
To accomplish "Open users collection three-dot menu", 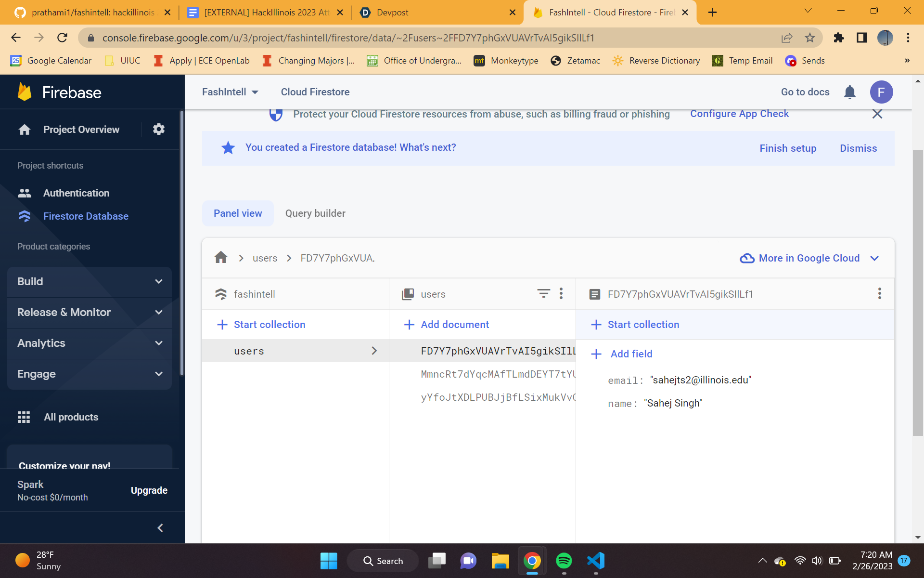I will coord(561,293).
